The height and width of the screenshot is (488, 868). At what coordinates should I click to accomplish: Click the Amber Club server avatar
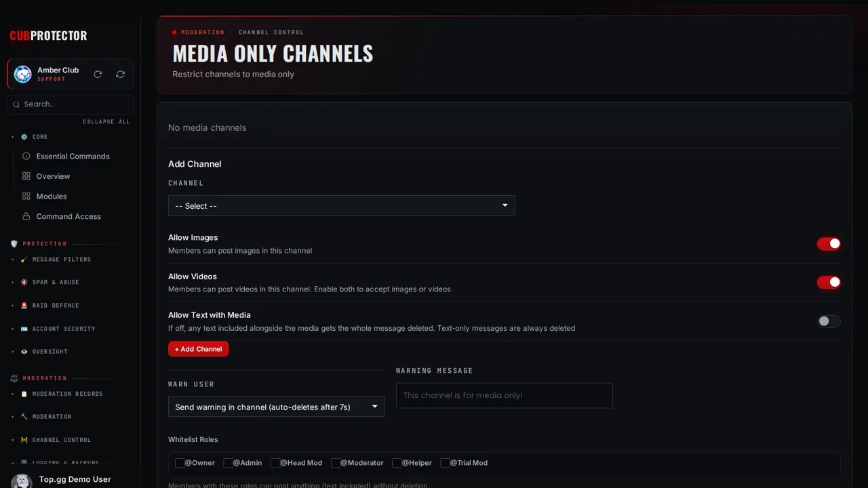(23, 74)
